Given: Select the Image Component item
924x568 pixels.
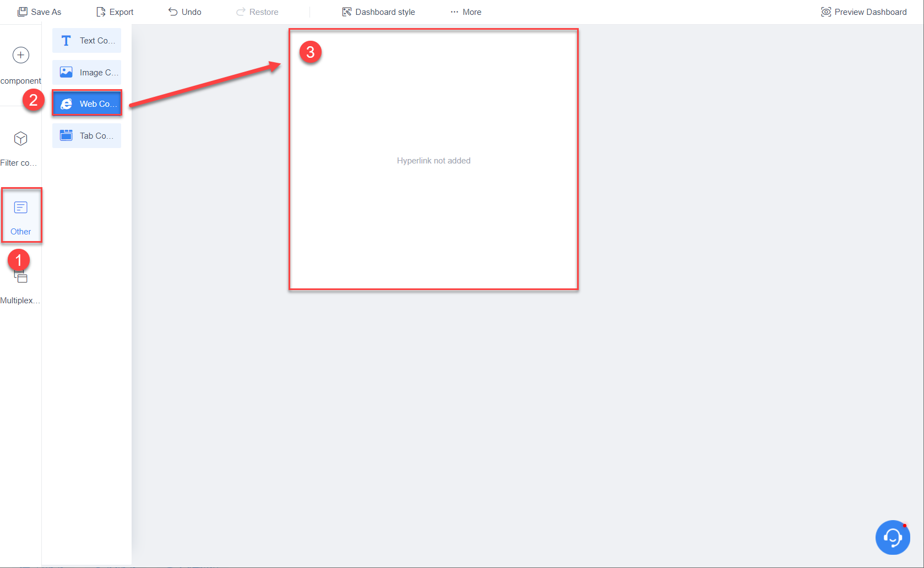Looking at the screenshot, I should [86, 72].
